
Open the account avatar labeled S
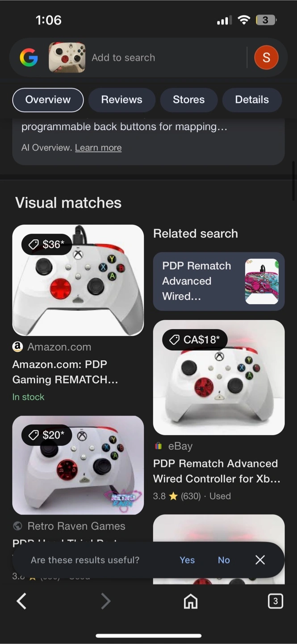click(x=266, y=58)
